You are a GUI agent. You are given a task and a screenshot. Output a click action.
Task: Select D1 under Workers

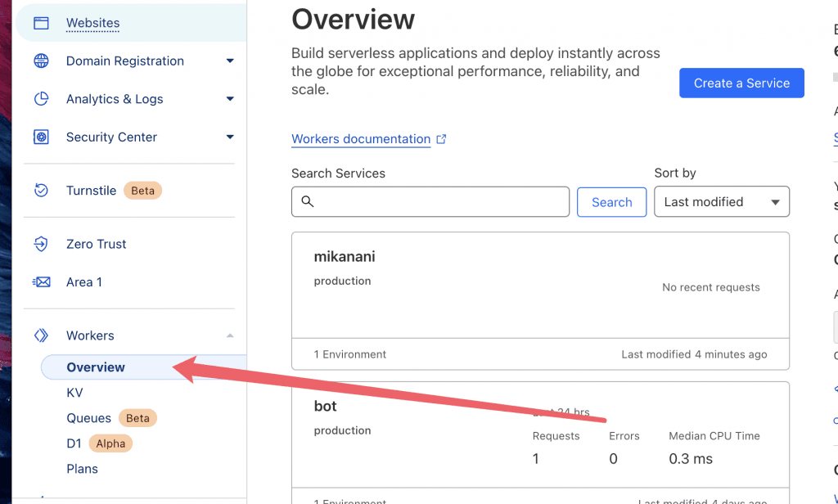click(74, 443)
